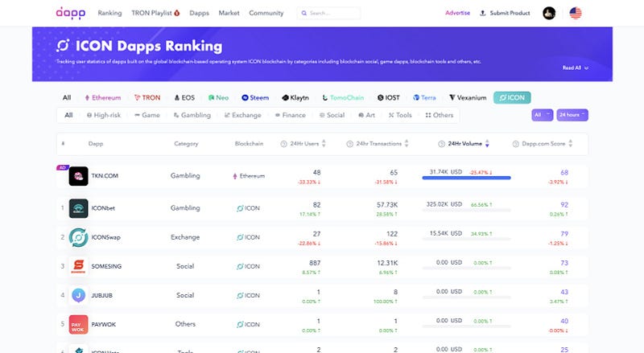
Task: Open the Community menu
Action: click(x=266, y=13)
